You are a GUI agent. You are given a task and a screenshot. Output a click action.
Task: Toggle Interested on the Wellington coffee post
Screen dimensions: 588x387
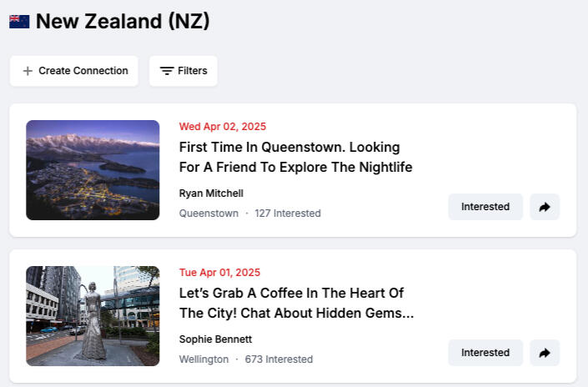485,353
